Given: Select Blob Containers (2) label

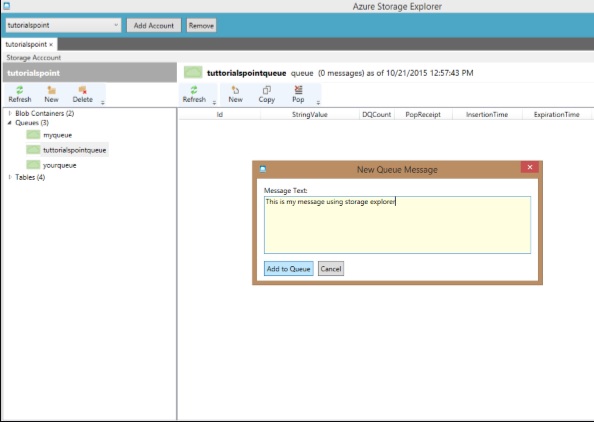Looking at the screenshot, I should point(45,113).
